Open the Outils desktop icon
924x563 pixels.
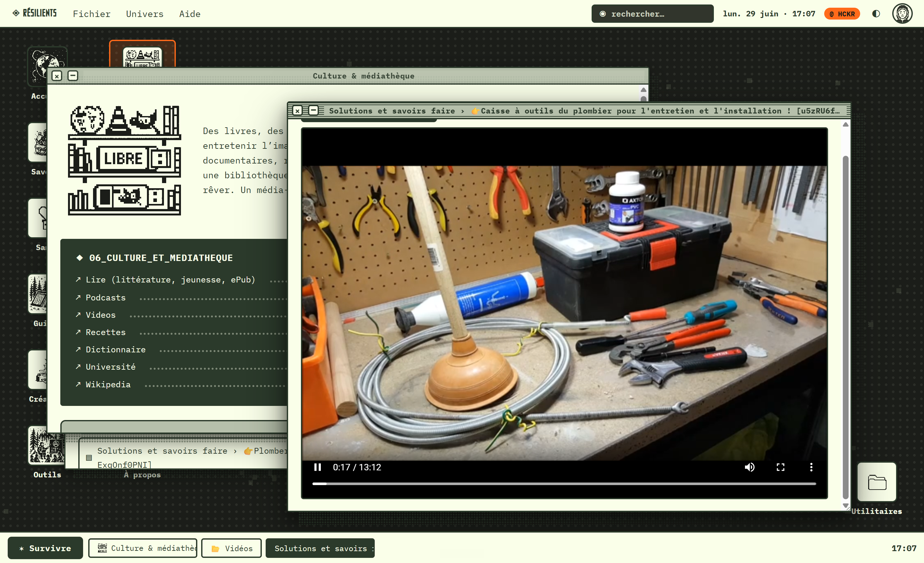tap(47, 446)
